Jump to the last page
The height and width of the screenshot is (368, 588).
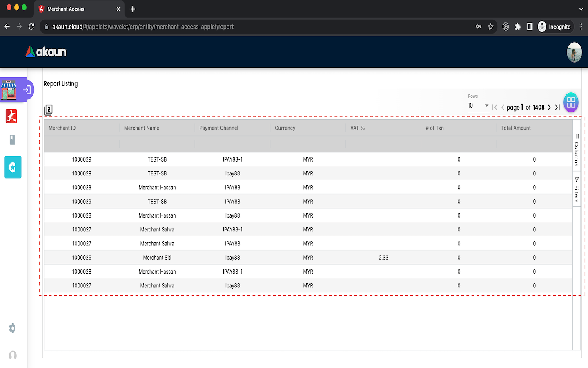tap(557, 108)
